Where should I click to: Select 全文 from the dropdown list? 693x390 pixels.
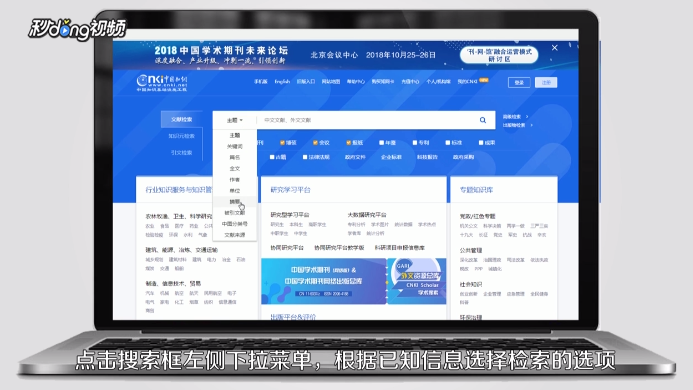[x=235, y=168]
